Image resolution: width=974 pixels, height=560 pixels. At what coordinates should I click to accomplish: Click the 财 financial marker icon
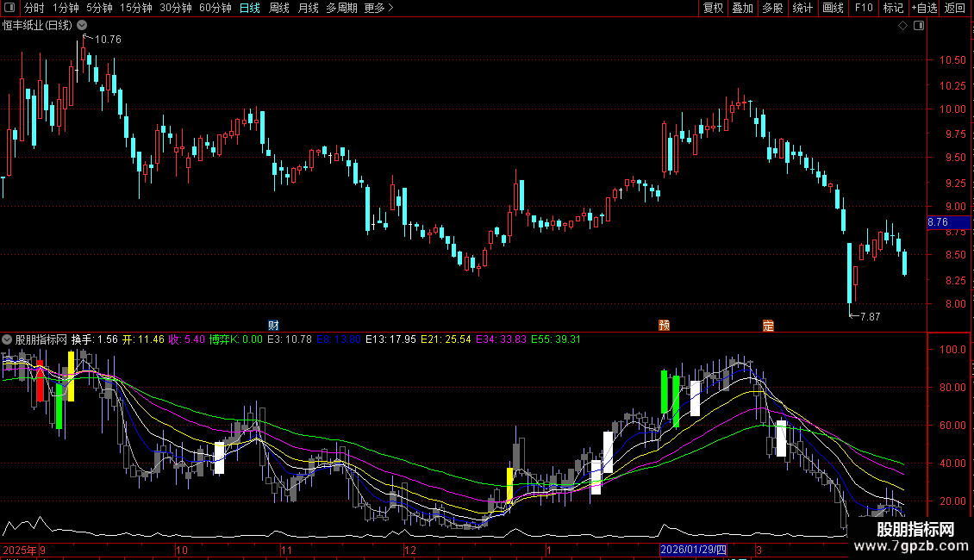pos(273,326)
